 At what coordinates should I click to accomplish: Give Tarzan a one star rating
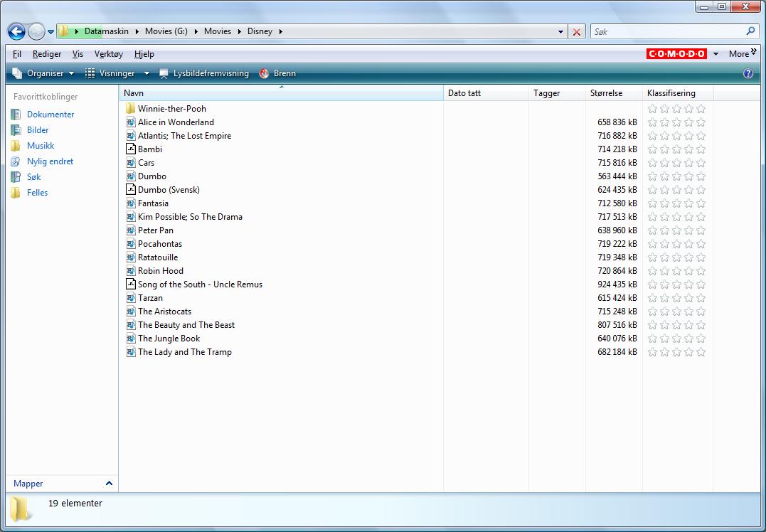(652, 298)
